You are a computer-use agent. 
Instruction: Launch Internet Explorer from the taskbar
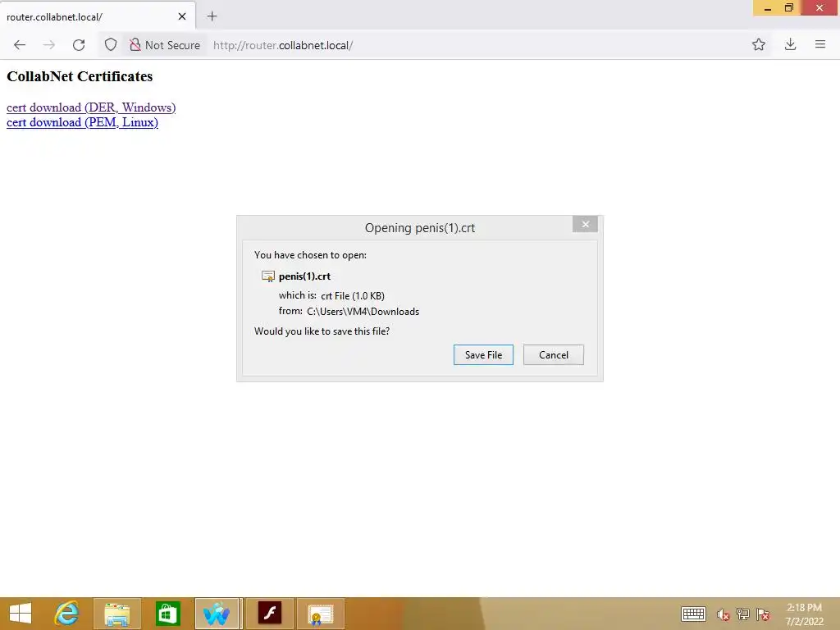coord(67,614)
